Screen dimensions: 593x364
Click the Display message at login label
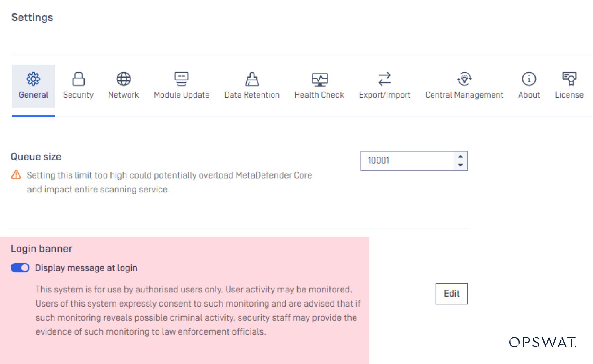(x=86, y=268)
